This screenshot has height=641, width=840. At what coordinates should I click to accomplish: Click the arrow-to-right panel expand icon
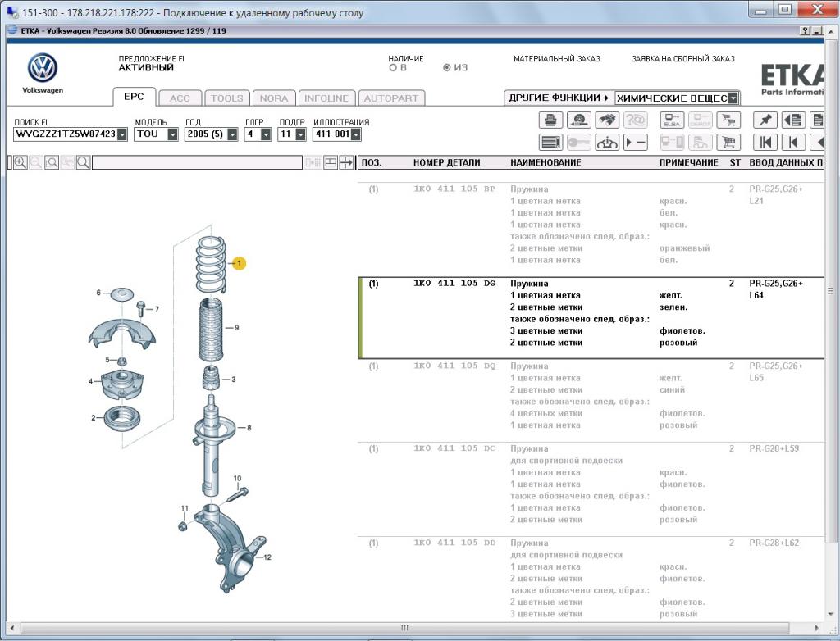346,162
